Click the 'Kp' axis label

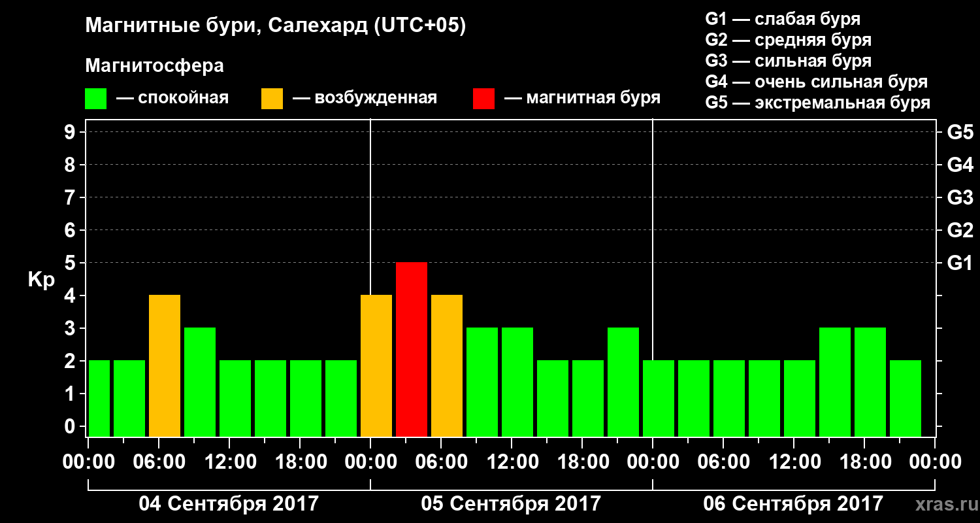click(41, 280)
